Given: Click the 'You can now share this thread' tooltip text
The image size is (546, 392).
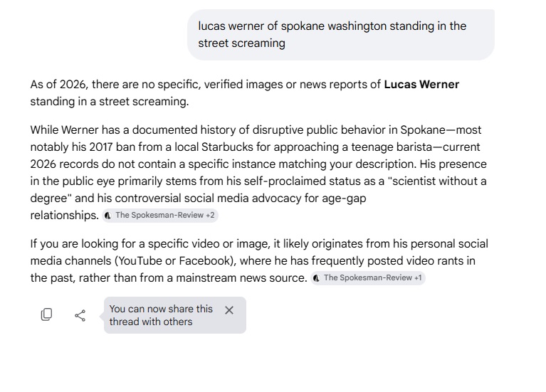Looking at the screenshot, I should click(161, 315).
